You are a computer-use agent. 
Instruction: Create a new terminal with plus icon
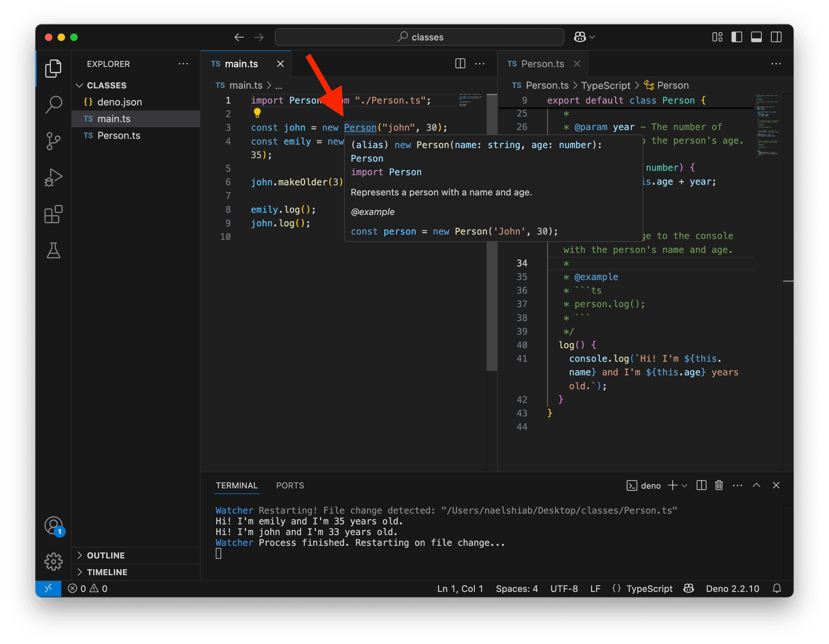672,486
